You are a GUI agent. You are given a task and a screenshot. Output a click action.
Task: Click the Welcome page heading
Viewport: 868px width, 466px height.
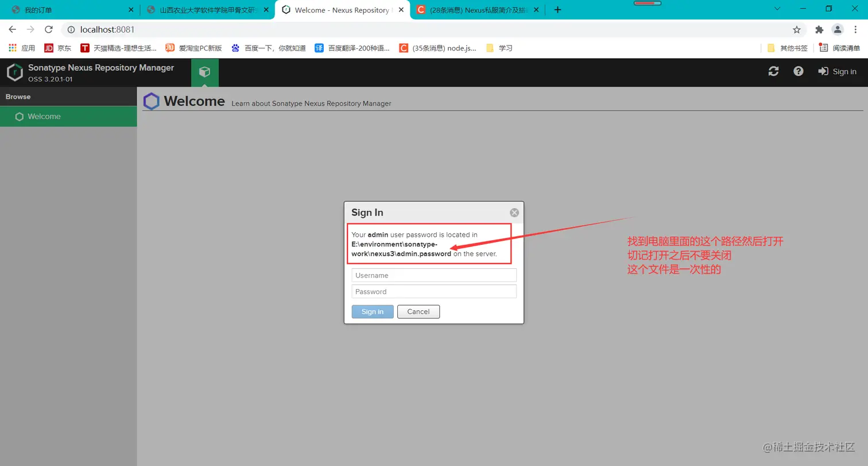click(x=194, y=101)
